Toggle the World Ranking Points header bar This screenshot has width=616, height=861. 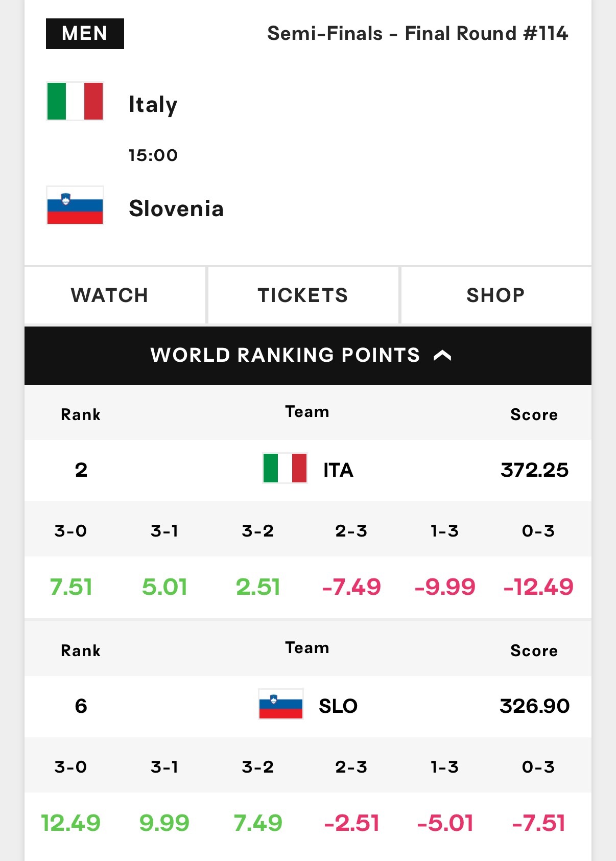coord(308,355)
